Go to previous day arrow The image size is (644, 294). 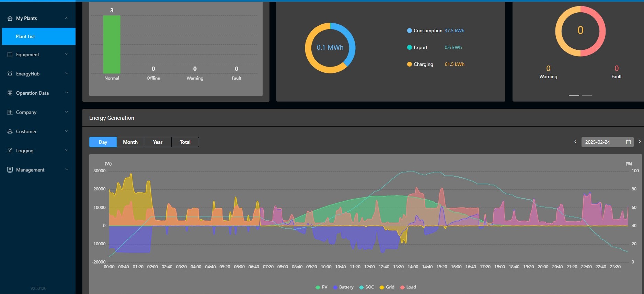[575, 142]
